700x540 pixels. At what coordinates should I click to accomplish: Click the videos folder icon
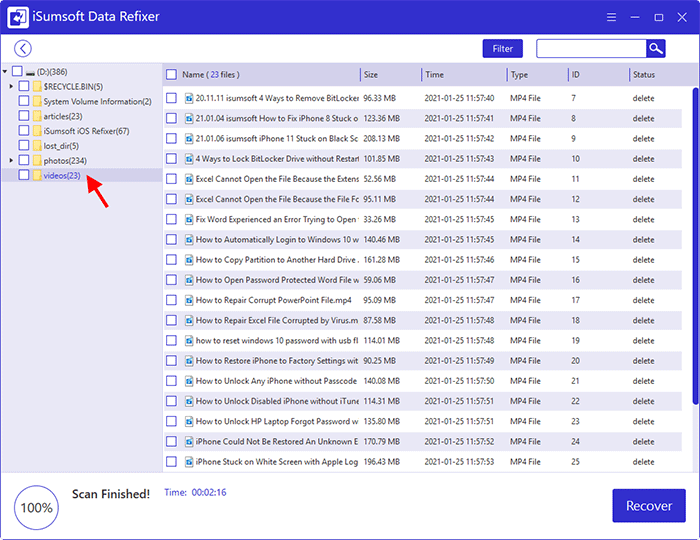[x=37, y=175]
